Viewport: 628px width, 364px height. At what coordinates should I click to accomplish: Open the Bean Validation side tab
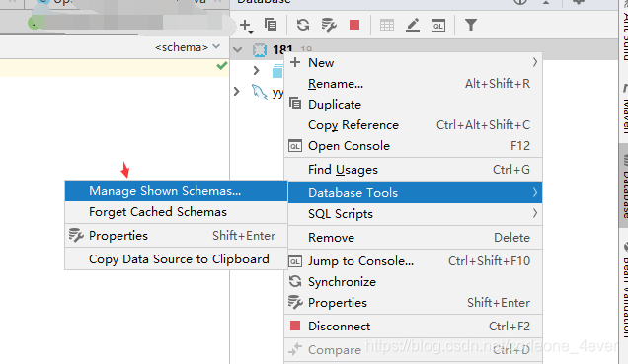click(624, 291)
